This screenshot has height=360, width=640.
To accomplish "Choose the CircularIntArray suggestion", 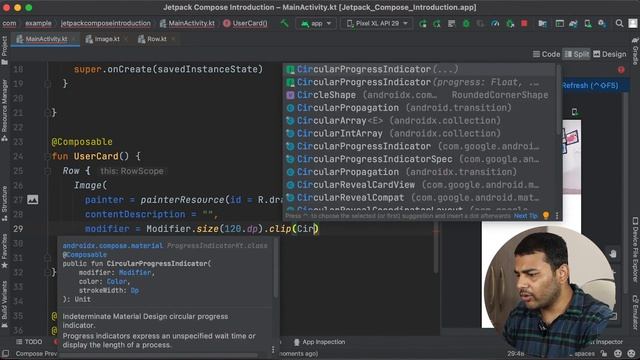I will click(420, 133).
